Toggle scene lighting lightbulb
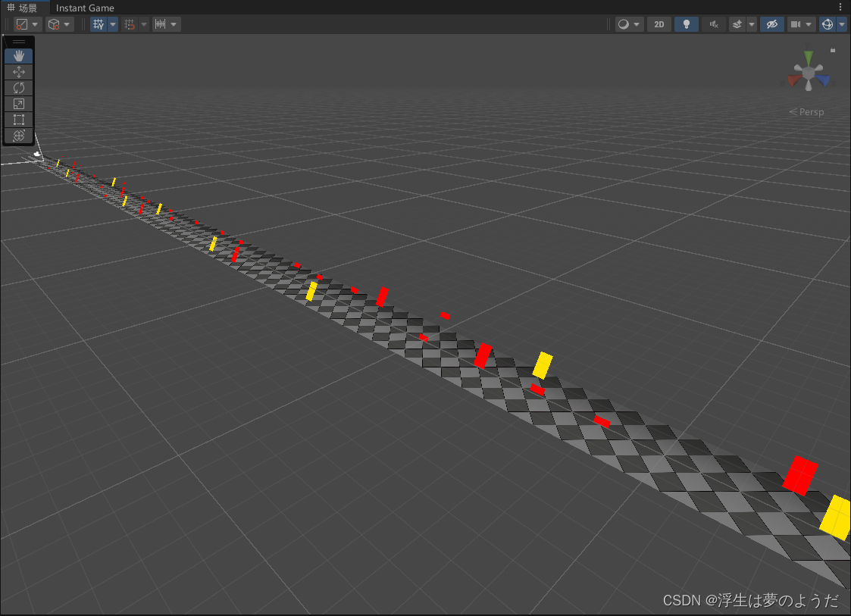Viewport: 851px width, 616px height. point(687,24)
